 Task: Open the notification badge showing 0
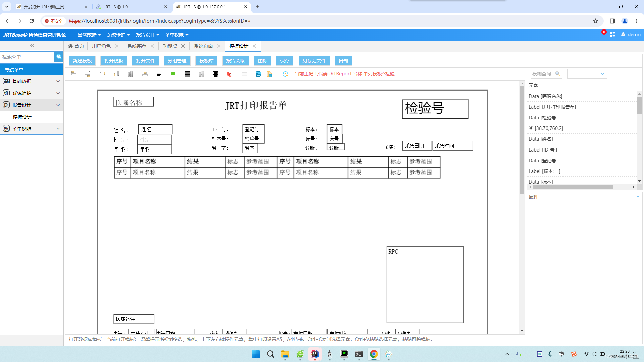point(604,32)
